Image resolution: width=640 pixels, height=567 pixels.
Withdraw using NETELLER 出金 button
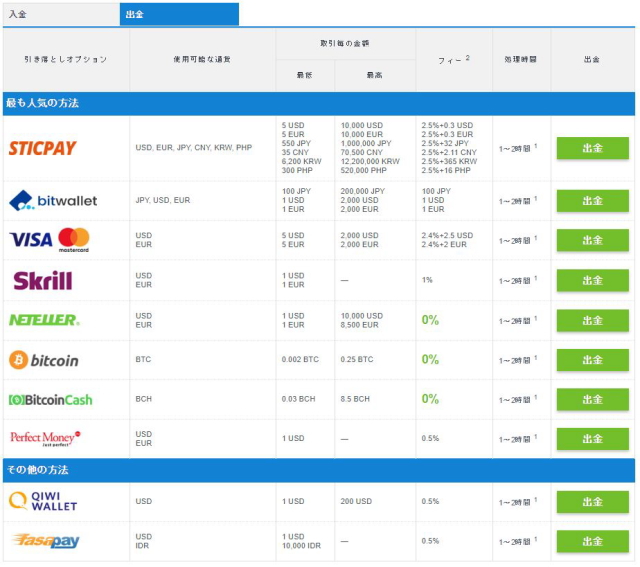point(592,320)
